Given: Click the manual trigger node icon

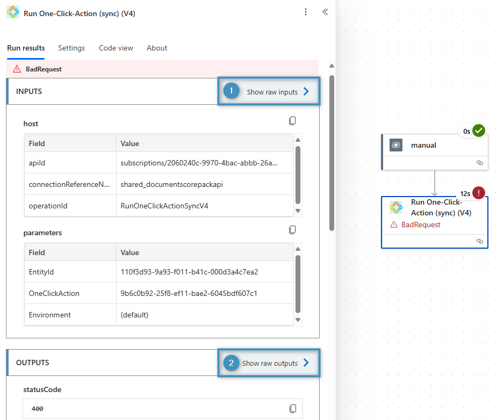Looking at the screenshot, I should click(x=396, y=145).
